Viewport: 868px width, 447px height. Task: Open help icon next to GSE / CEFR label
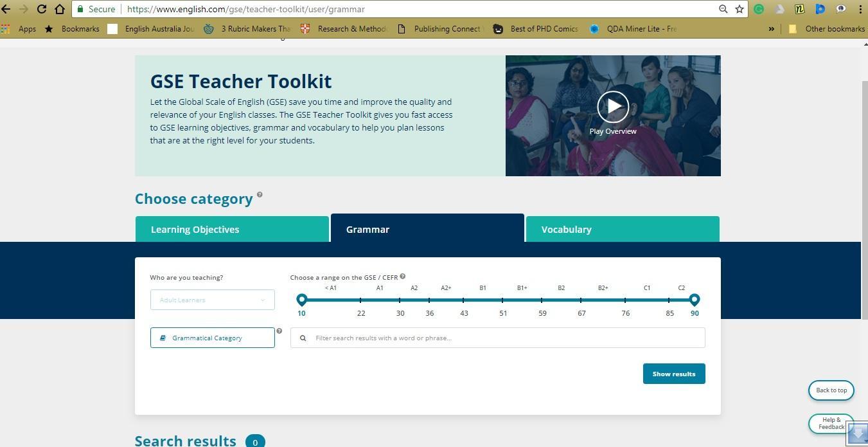[403, 277]
